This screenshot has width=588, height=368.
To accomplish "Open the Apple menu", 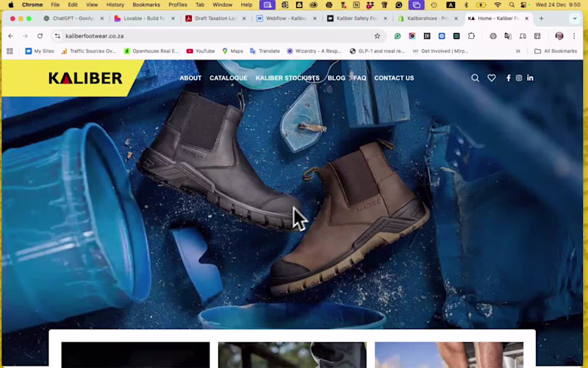I will (11, 5).
